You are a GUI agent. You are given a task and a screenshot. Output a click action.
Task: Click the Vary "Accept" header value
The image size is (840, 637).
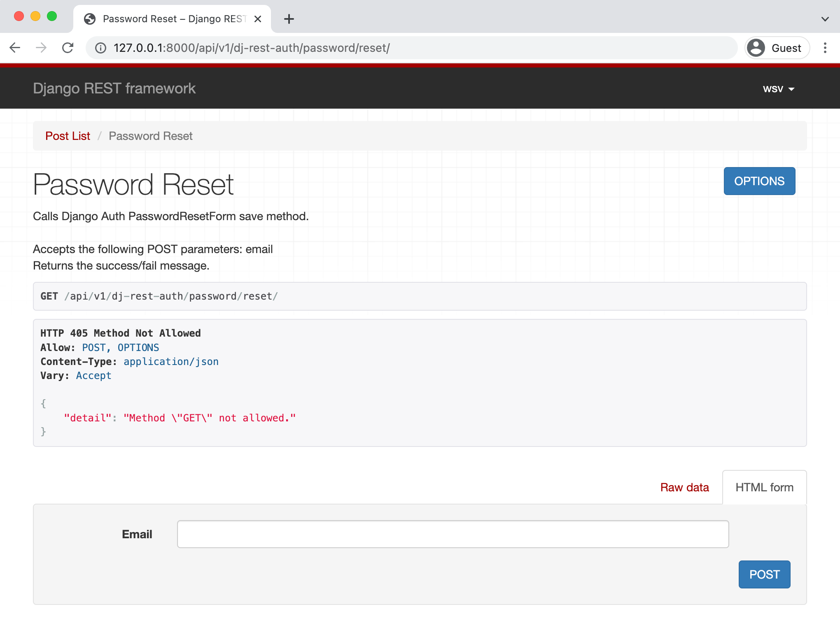click(93, 375)
